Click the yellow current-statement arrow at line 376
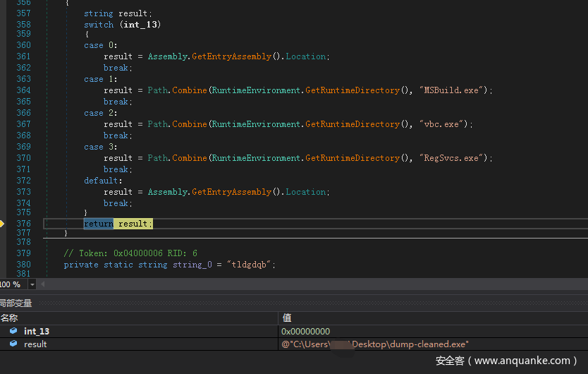The image size is (588, 374). 1,224
